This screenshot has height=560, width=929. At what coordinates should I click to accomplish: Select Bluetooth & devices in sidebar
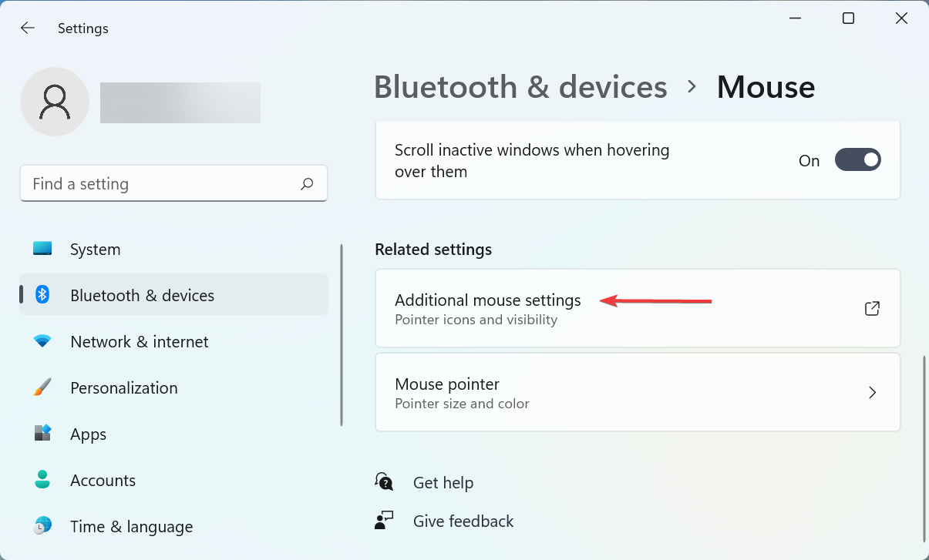142,295
